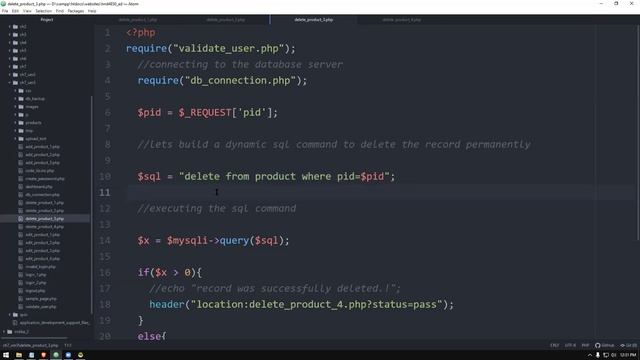Open the Selection menu
Viewport: 640px width, 360px height.
(x=43, y=11)
